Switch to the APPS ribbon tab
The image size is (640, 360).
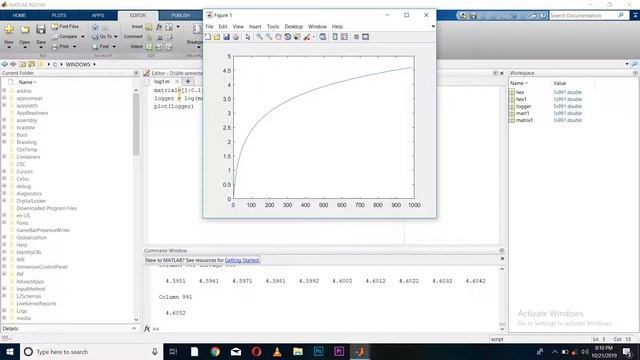pyautogui.click(x=98, y=16)
